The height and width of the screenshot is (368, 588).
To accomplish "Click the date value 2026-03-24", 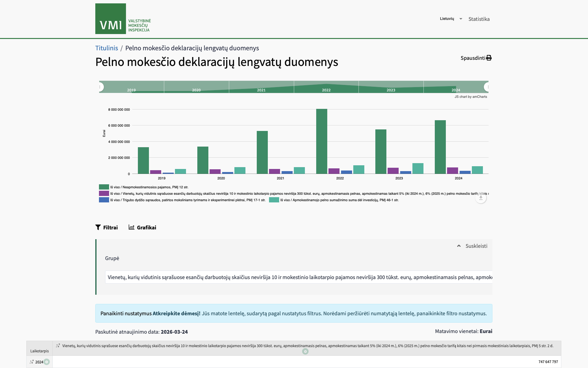I will (174, 332).
